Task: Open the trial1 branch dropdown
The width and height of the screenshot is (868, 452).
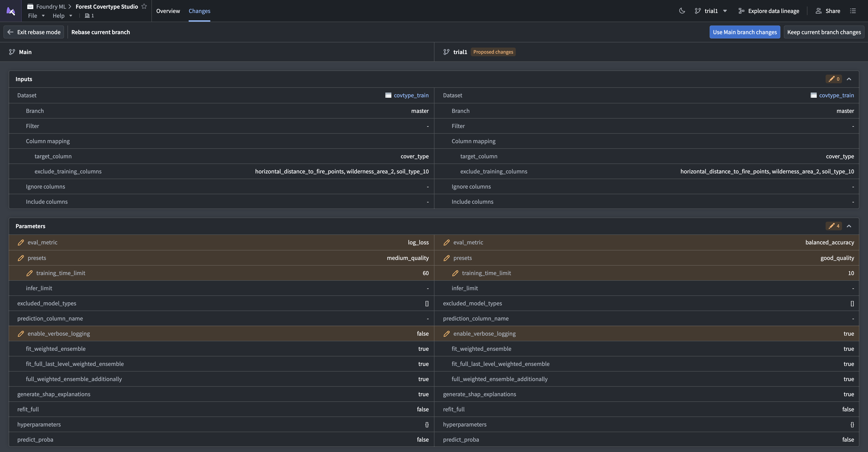Action: coord(711,11)
